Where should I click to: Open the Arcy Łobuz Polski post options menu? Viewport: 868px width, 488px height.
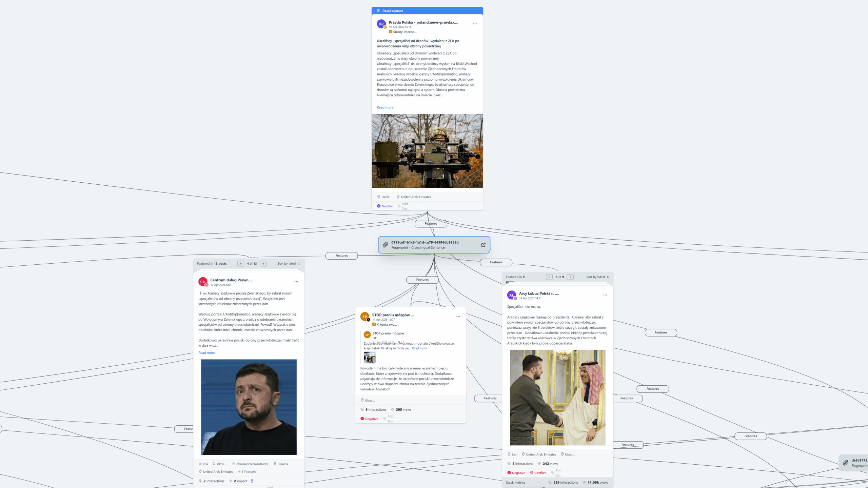point(605,295)
